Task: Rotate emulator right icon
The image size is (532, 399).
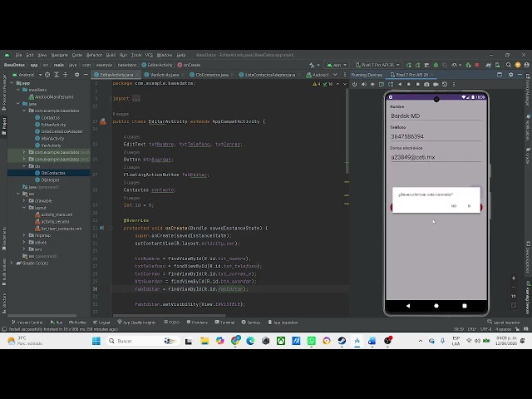Action: (391, 84)
